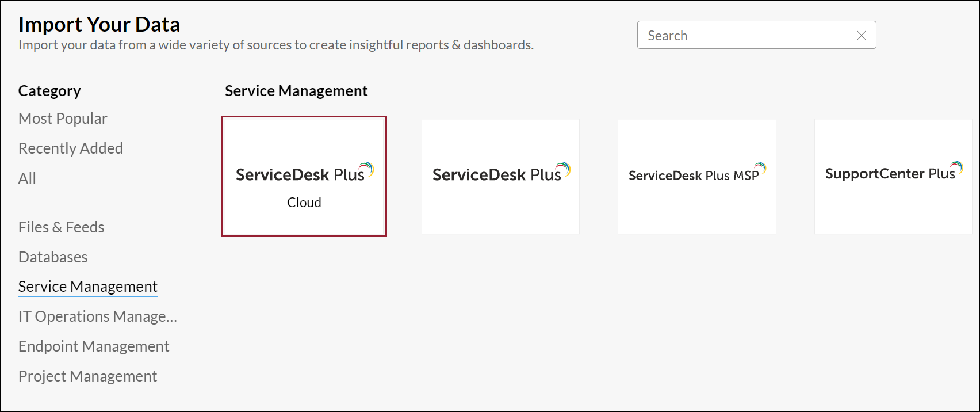This screenshot has height=412, width=980.
Task: Browse the Endpoint Management category
Action: point(94,346)
